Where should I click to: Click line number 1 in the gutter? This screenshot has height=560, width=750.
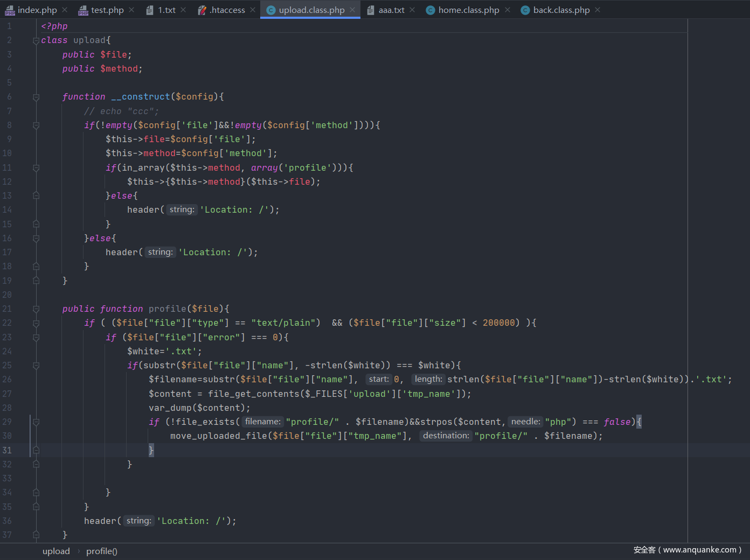tap(9, 26)
